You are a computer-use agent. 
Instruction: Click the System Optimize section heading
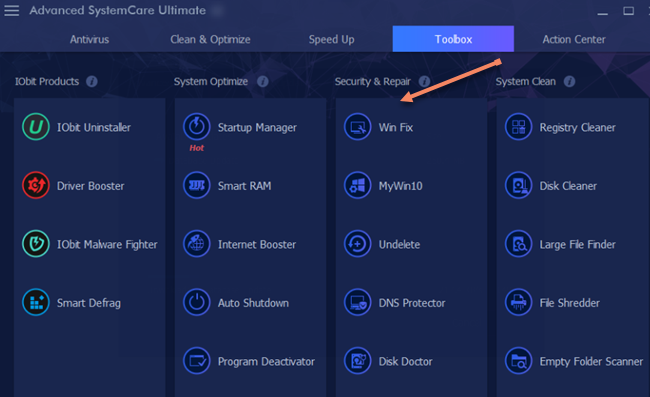[211, 82]
